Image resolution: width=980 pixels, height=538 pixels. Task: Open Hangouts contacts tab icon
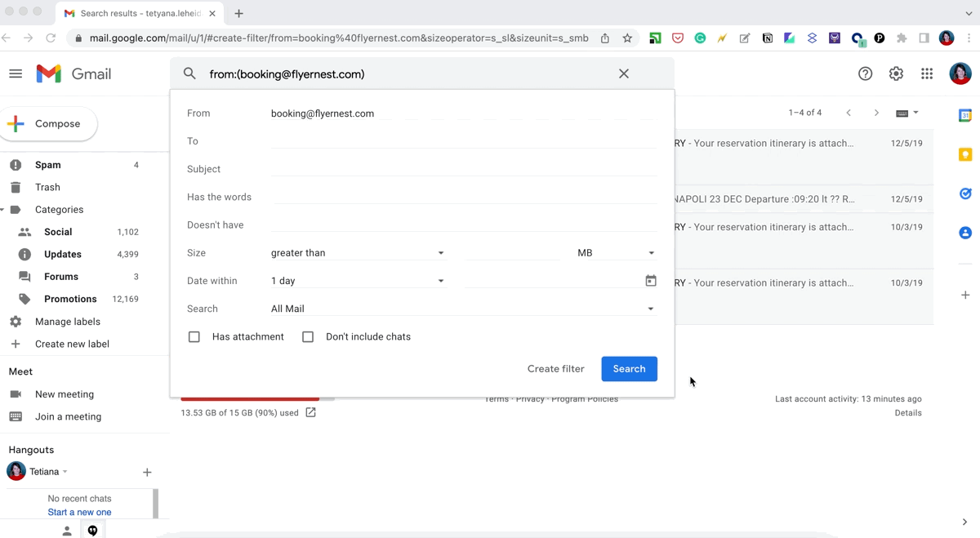click(67, 531)
